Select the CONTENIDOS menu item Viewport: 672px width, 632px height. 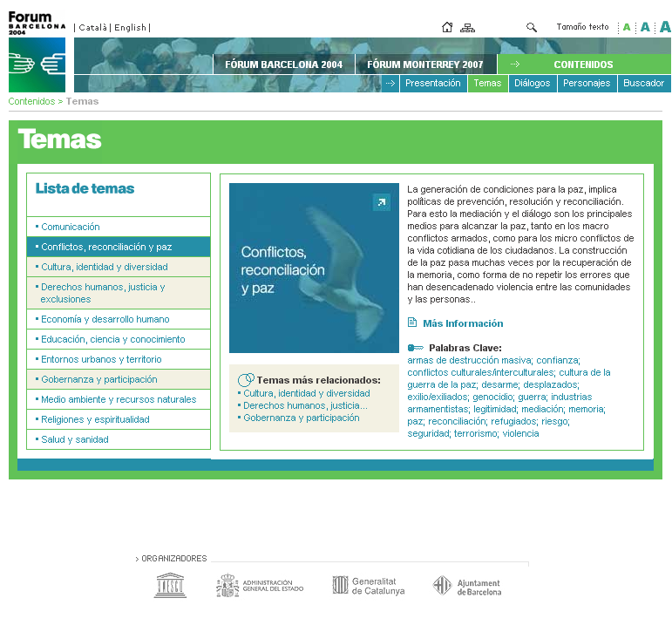click(x=583, y=65)
